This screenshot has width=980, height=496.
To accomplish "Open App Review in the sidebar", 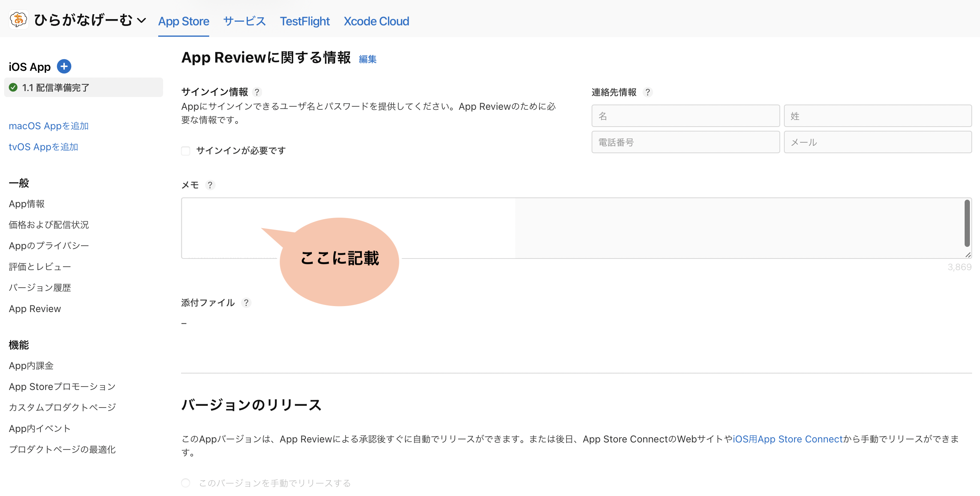I will click(35, 309).
